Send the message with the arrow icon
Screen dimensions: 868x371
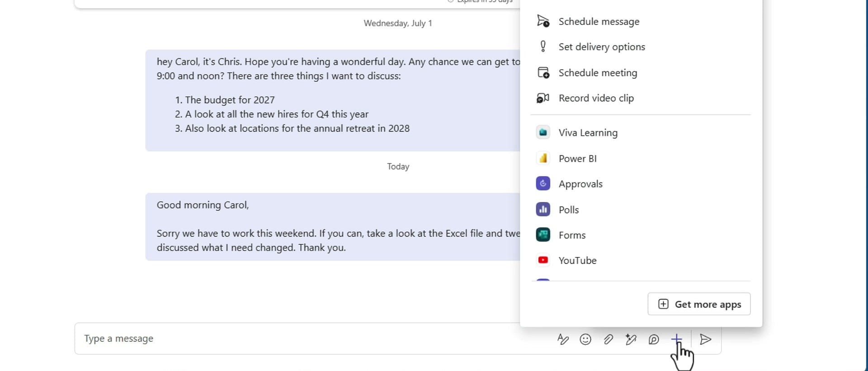(x=706, y=339)
